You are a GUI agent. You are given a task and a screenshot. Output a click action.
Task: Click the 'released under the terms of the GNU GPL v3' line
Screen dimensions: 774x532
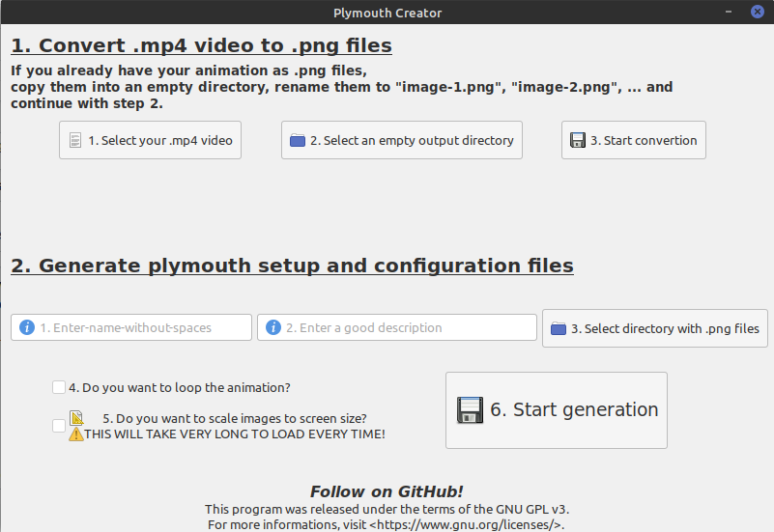(x=387, y=509)
